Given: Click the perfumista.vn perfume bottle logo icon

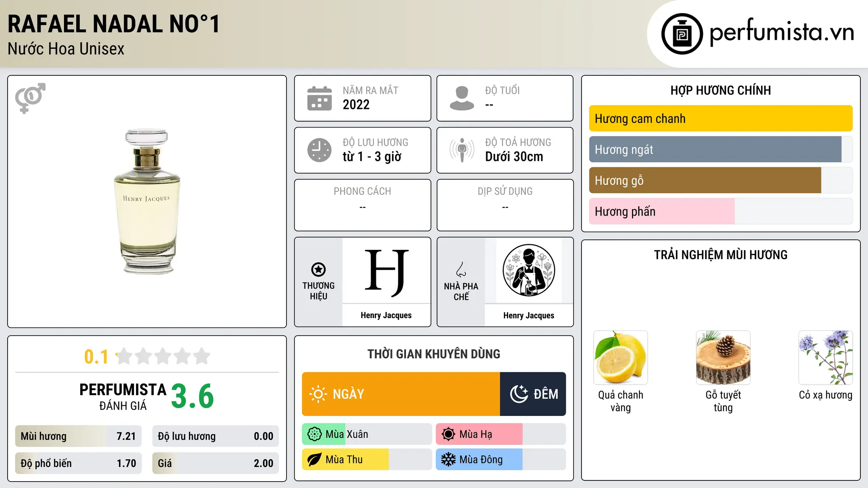Looking at the screenshot, I should [682, 34].
